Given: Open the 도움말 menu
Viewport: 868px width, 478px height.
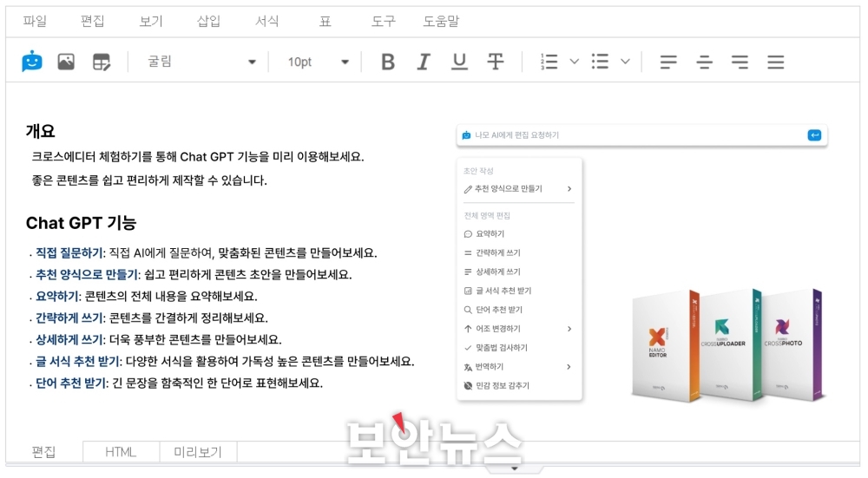Looking at the screenshot, I should coord(441,21).
